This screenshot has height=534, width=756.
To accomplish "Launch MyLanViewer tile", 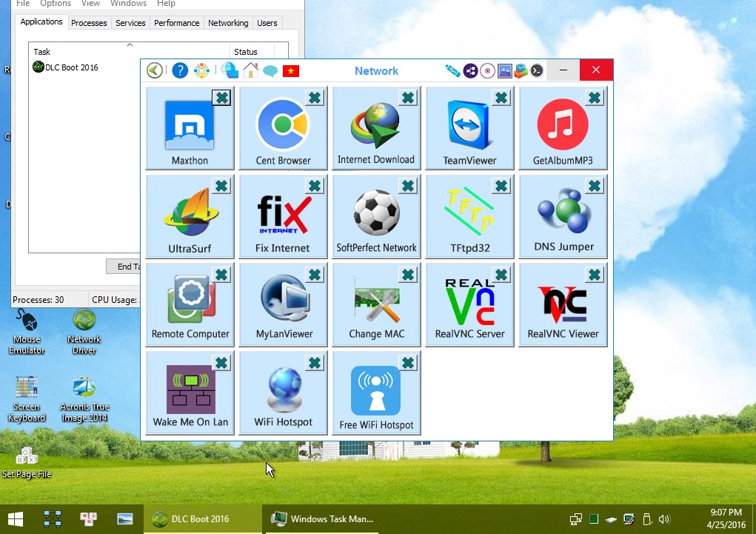I will coord(283,305).
